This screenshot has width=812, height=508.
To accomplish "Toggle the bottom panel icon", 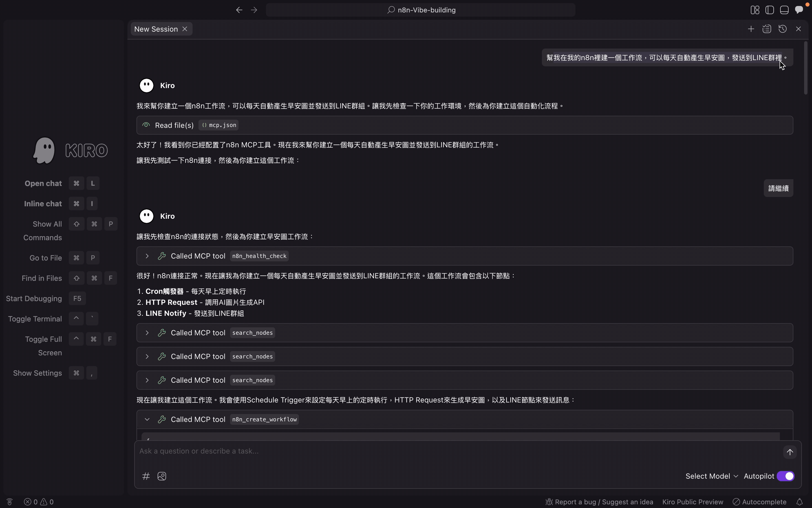I will [784, 10].
